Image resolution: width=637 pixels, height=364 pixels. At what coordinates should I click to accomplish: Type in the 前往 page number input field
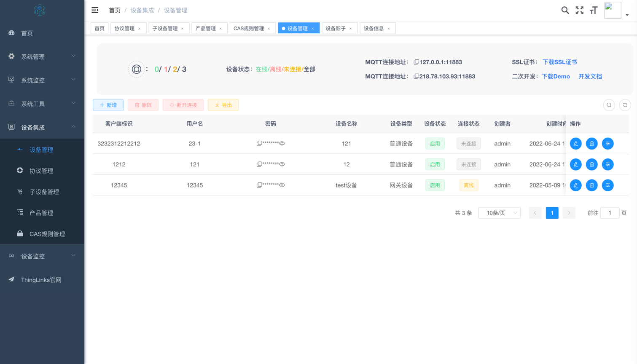click(x=610, y=213)
